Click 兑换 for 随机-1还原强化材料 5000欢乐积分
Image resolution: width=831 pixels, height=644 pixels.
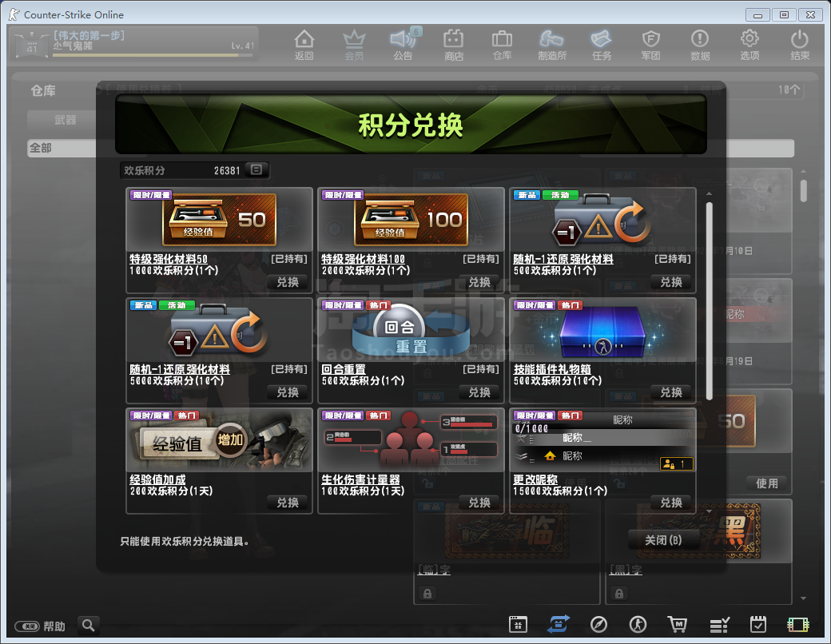pyautogui.click(x=288, y=392)
